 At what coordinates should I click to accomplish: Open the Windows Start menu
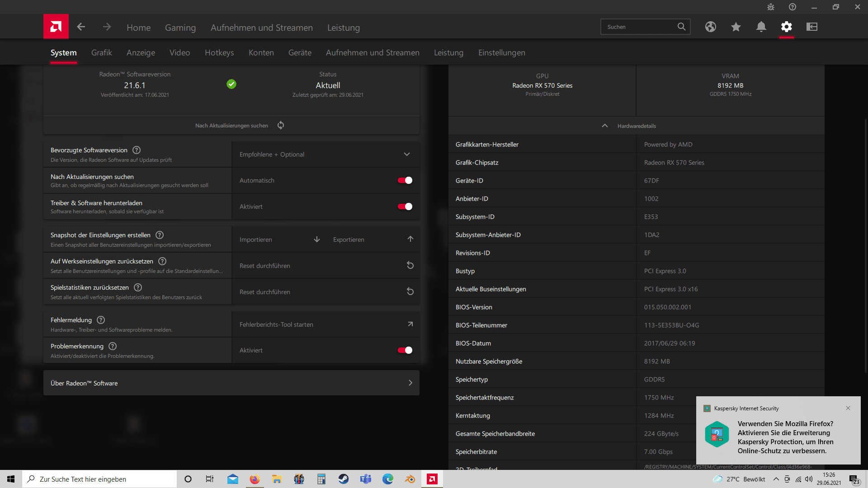pos(11,479)
